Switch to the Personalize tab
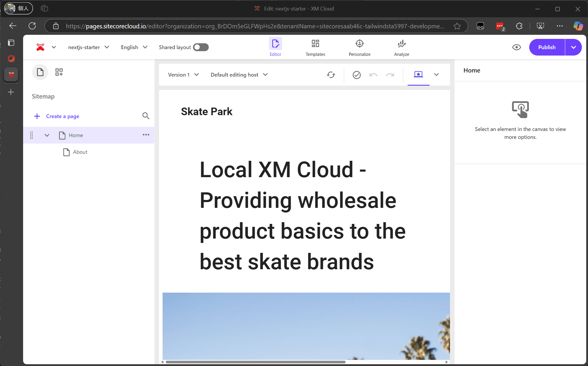The height and width of the screenshot is (366, 588). (359, 47)
